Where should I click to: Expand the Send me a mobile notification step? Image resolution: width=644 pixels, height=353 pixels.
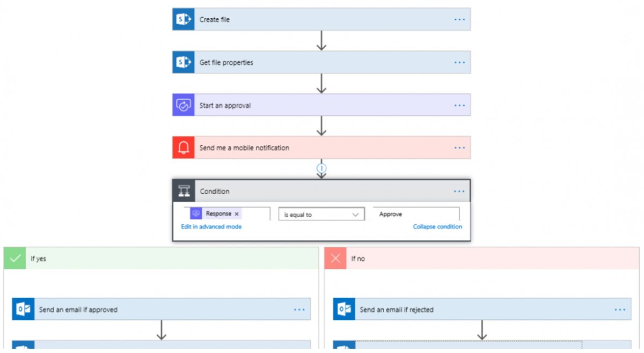coord(322,148)
